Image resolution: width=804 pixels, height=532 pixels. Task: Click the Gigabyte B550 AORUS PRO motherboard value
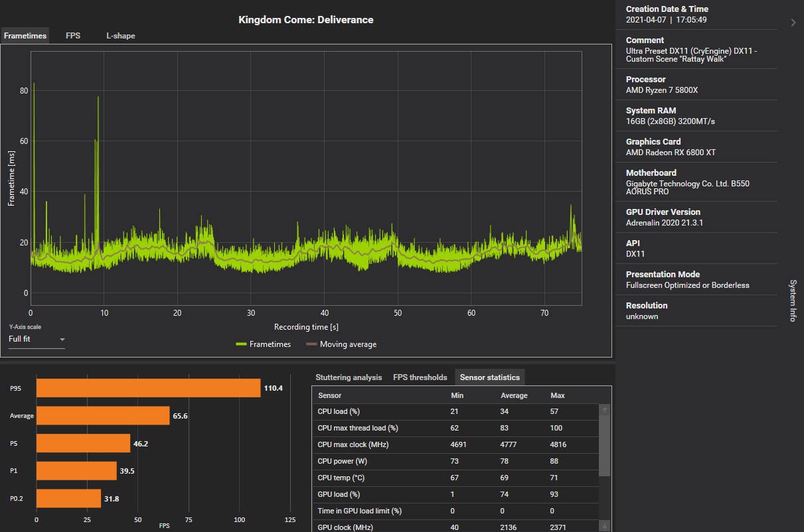pos(688,188)
